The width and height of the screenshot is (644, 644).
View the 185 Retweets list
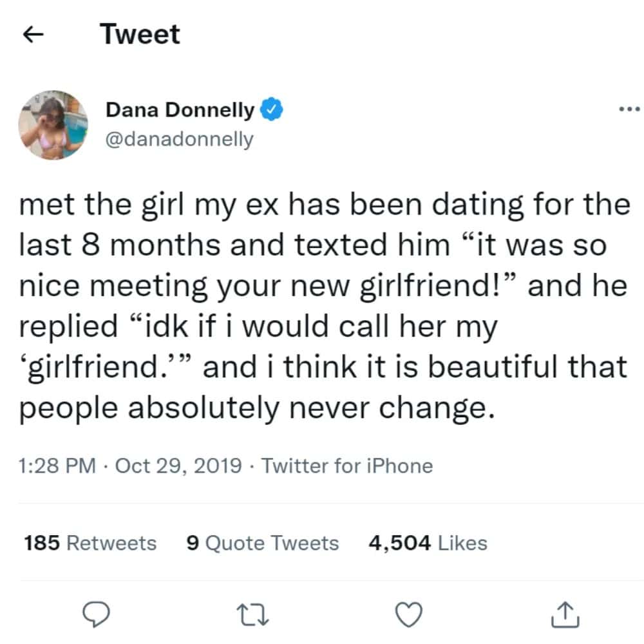[x=90, y=543]
